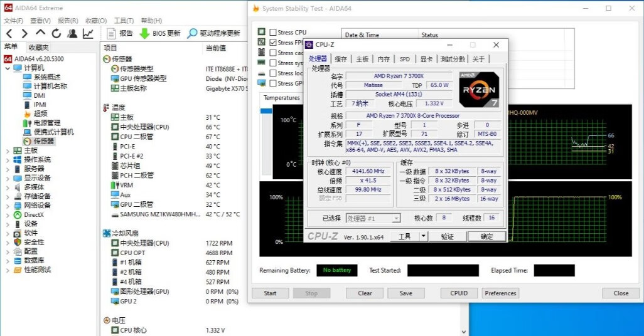Click the DirectX Xbox icon in tree
Image resolution: width=644 pixels, height=336 pixels.
18,214
